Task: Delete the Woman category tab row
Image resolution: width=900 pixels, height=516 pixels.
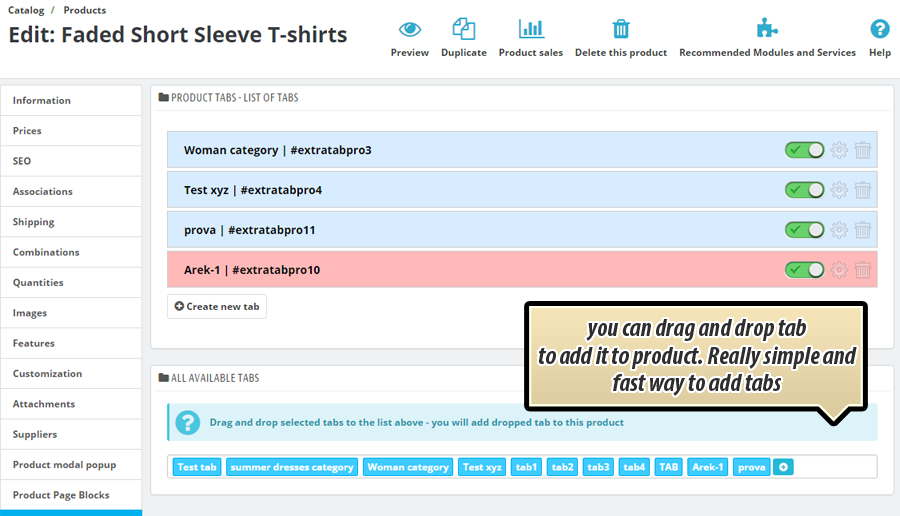Action: [x=863, y=150]
